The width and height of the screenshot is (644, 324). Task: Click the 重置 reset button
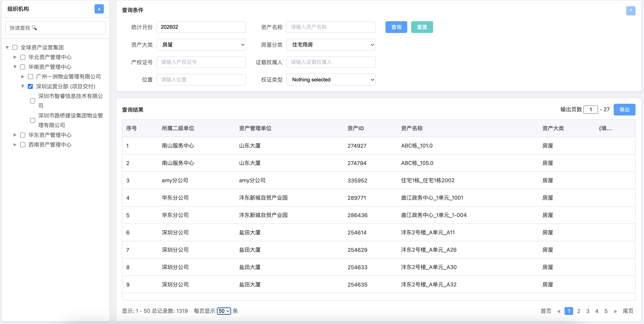[x=422, y=27]
